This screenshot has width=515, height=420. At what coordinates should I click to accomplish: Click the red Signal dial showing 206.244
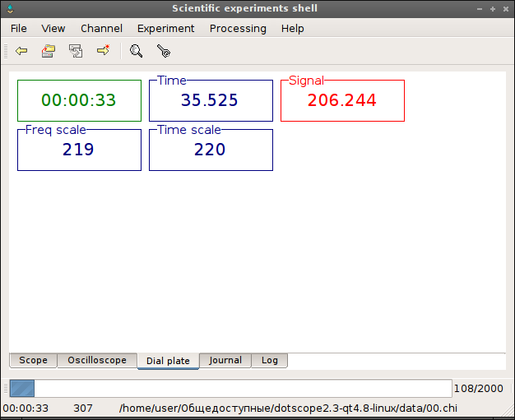pyautogui.click(x=342, y=100)
